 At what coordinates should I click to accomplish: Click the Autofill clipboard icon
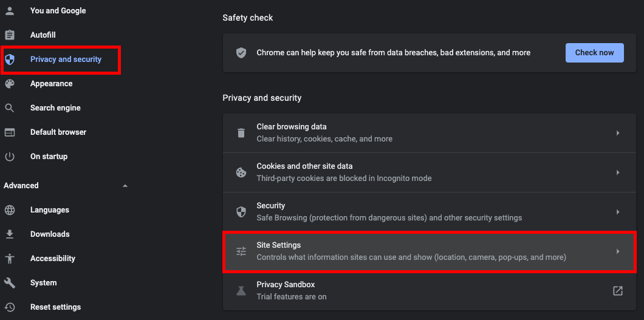[x=10, y=35]
